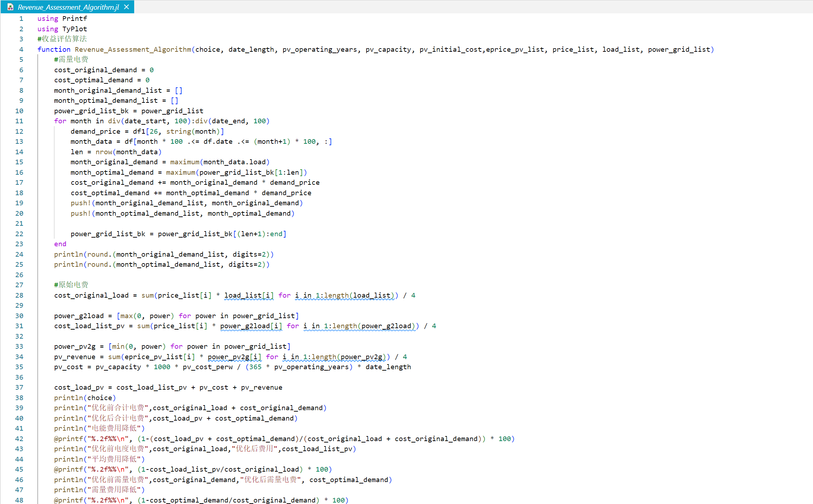Click 'println(choice)' on line 38

[85, 398]
